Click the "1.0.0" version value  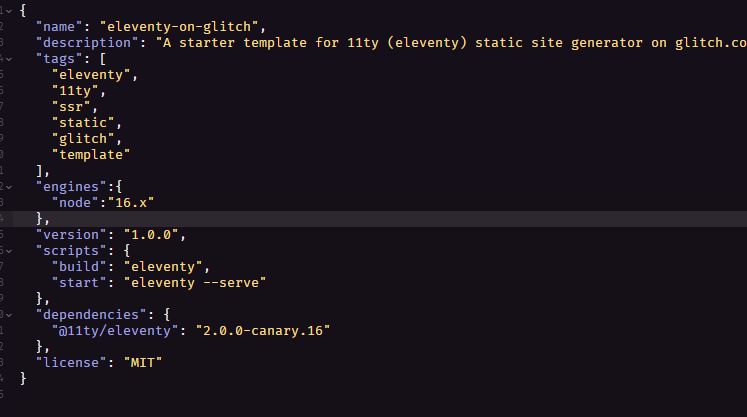[x=151, y=235]
